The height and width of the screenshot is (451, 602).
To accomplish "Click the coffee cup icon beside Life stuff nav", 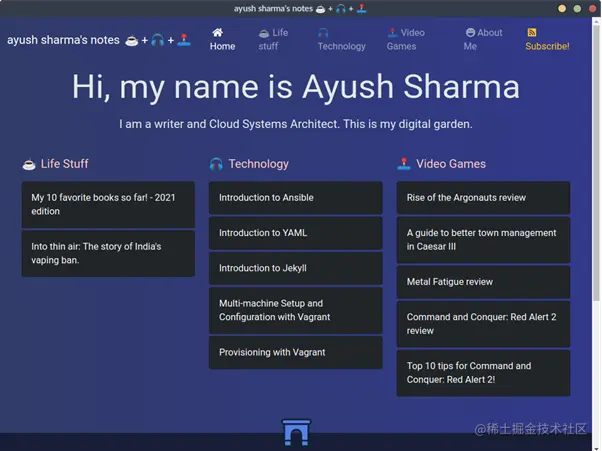I will coord(264,34).
